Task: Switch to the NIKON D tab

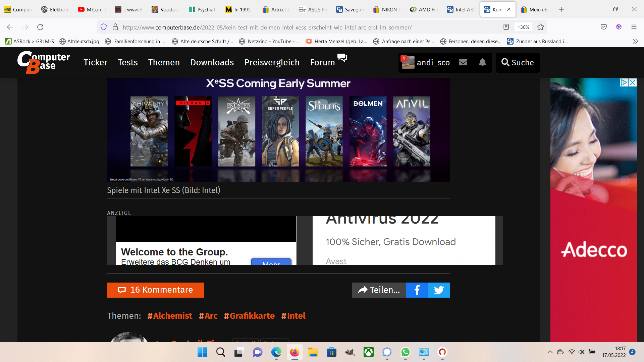Action: (x=387, y=9)
